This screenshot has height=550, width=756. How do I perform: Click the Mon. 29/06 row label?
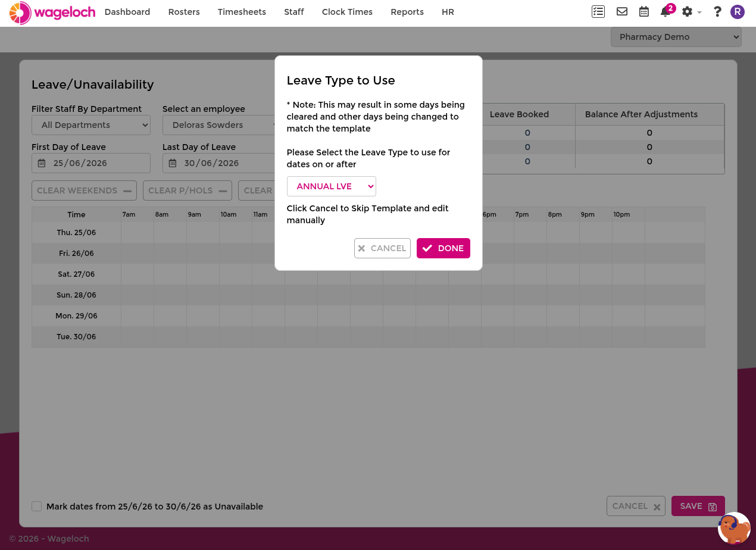(x=76, y=315)
